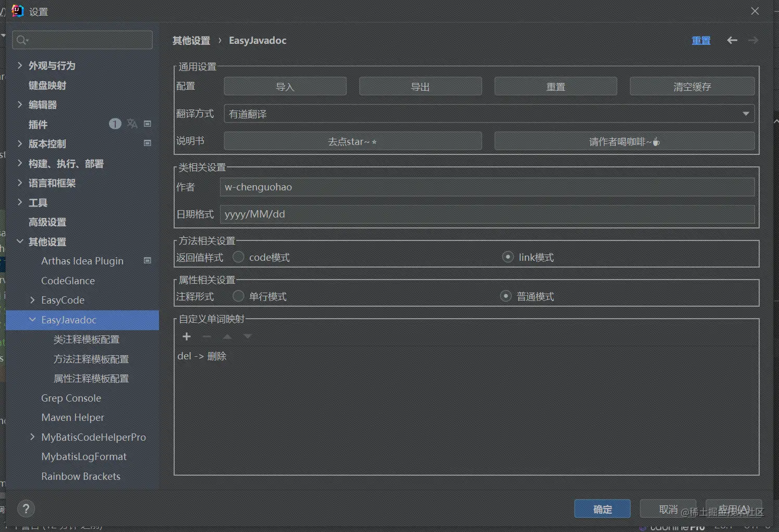Expand the 外观与行为 section
The image size is (779, 532).
tap(20, 65)
